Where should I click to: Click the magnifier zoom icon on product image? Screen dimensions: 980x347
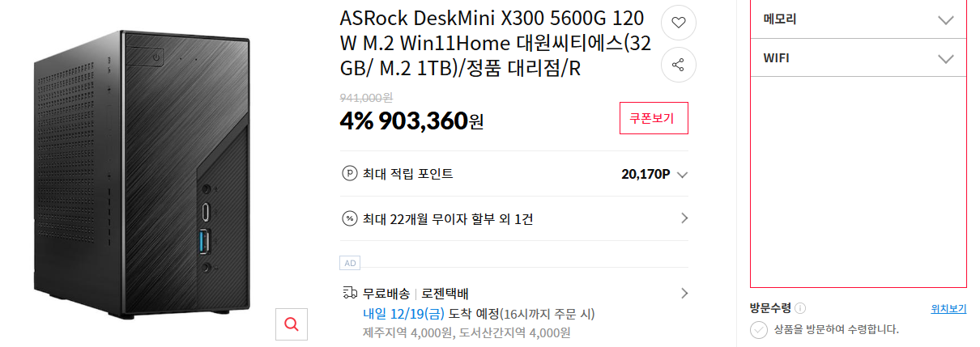[x=292, y=324]
